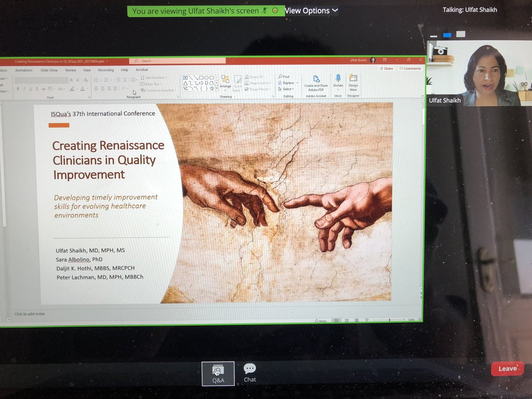Click Create and Share Adobe PDF
This screenshot has width=532, height=399.
pyautogui.click(x=316, y=83)
